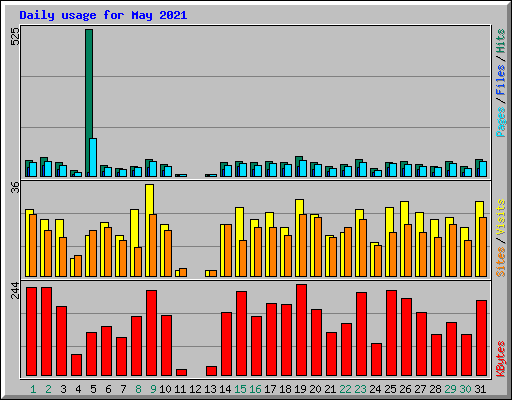Click the 525 axis label
512x400 pixels.
pos(15,36)
